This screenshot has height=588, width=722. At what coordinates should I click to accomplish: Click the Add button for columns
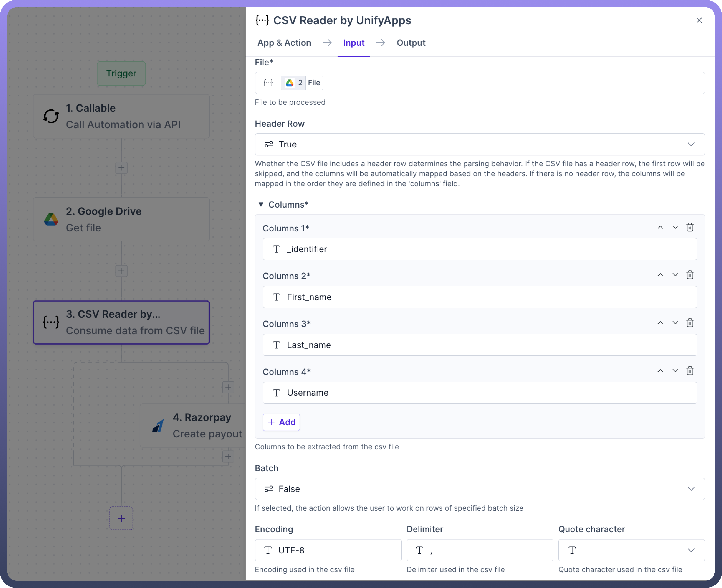tap(281, 422)
